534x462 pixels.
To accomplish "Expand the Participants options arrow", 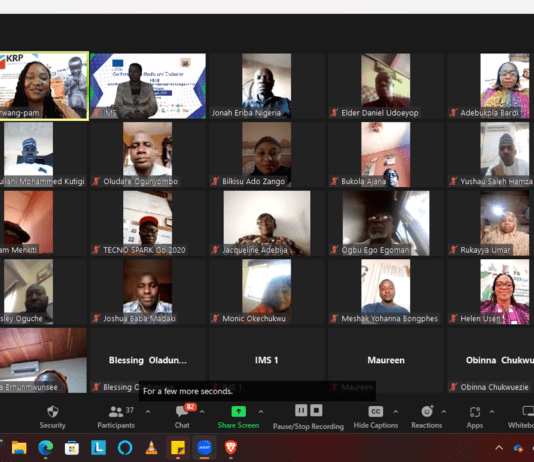I will [148, 412].
